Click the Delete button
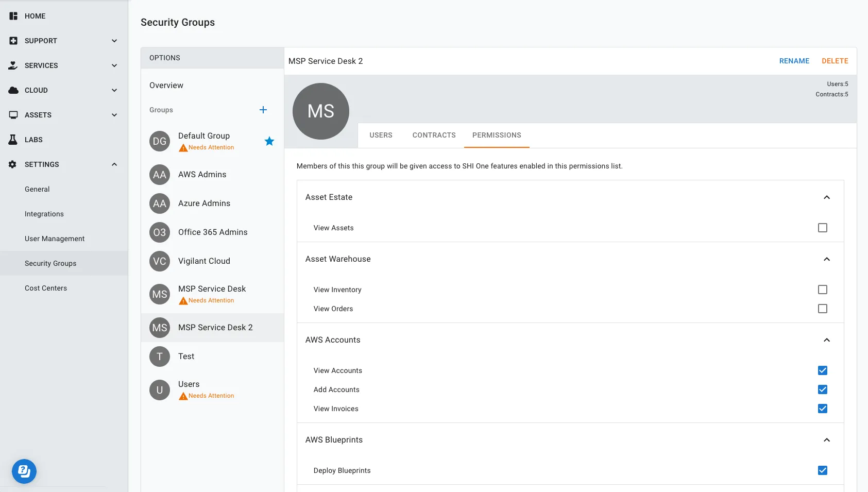The image size is (868, 492). point(835,61)
